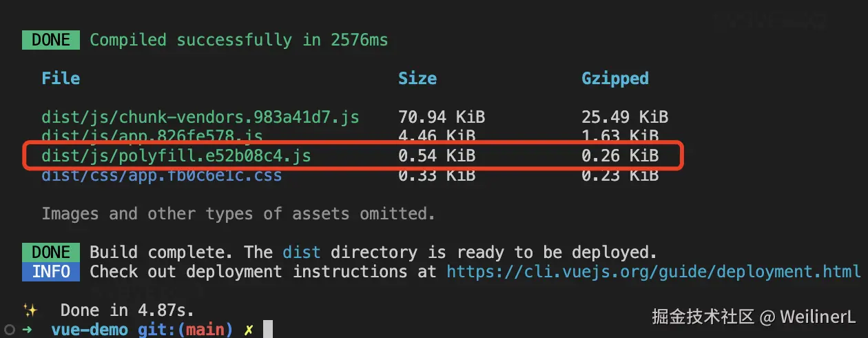Click the 70.94 KiB size value
The height and width of the screenshot is (338, 868).
pyautogui.click(x=437, y=117)
